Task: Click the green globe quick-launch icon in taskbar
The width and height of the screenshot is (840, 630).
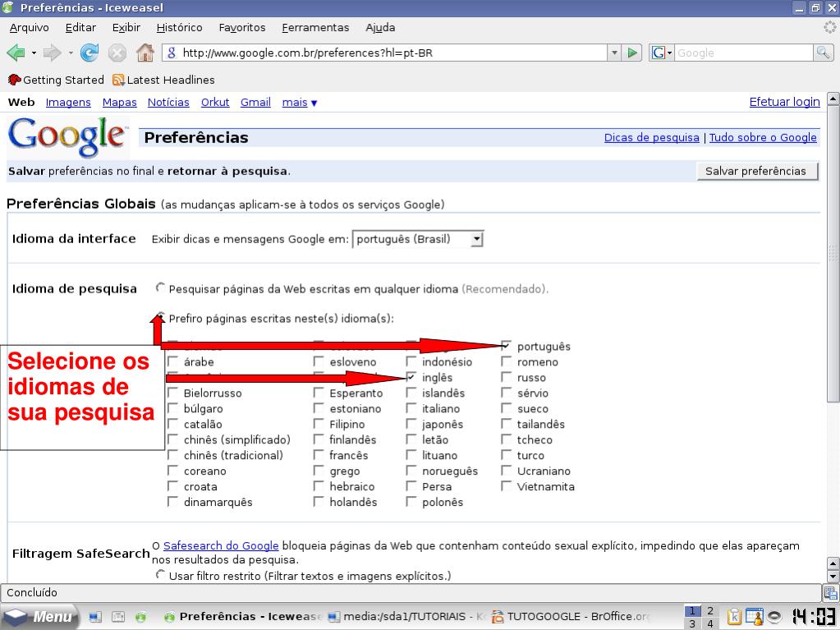Action: (x=140, y=617)
